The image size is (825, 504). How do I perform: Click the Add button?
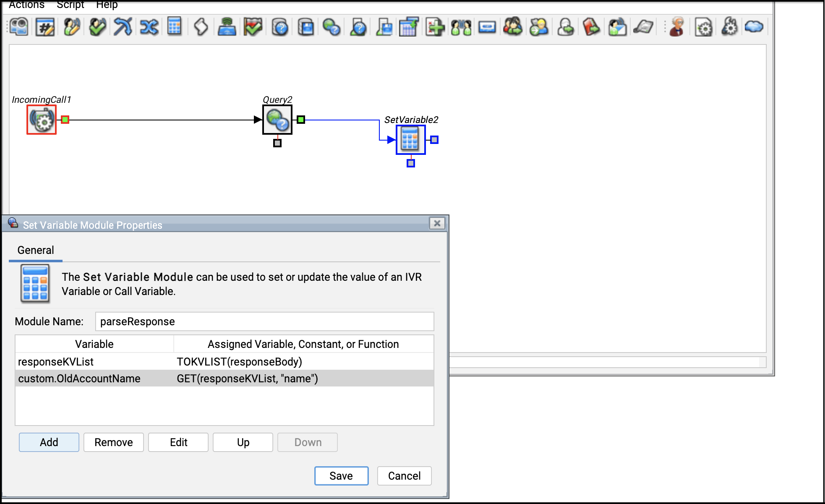[49, 442]
